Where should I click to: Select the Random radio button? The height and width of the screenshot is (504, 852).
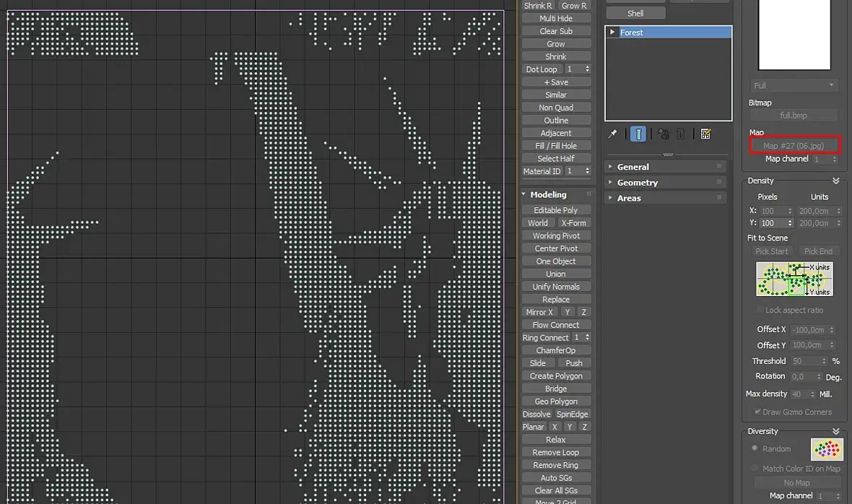pos(755,448)
